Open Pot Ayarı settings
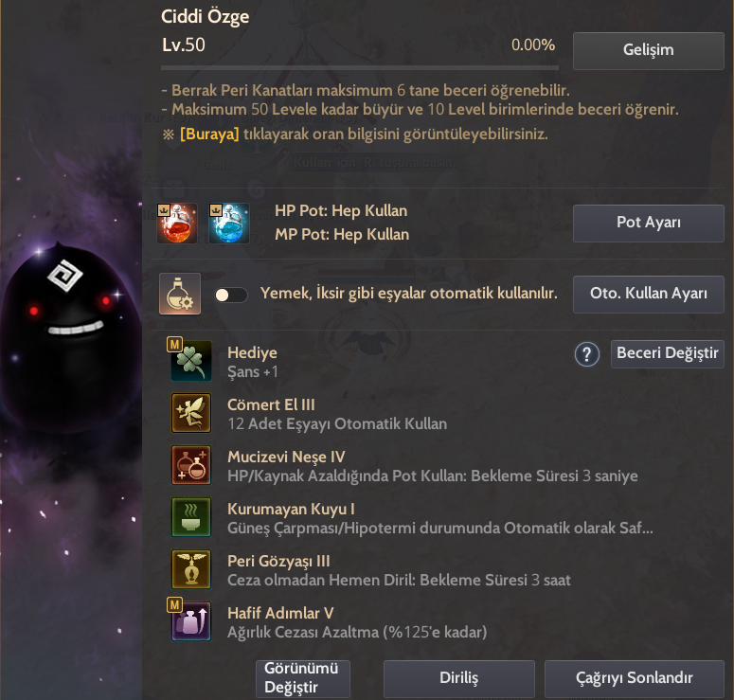Image resolution: width=734 pixels, height=700 pixels. (x=649, y=223)
